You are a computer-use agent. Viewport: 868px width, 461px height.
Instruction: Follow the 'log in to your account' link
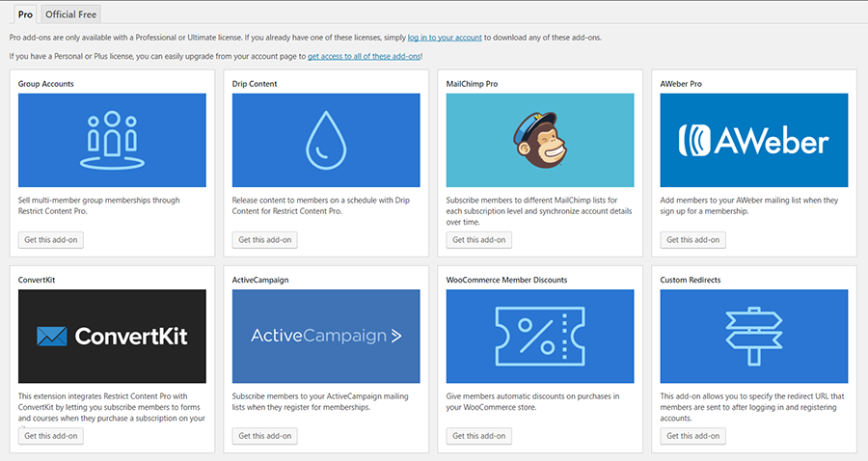click(445, 38)
